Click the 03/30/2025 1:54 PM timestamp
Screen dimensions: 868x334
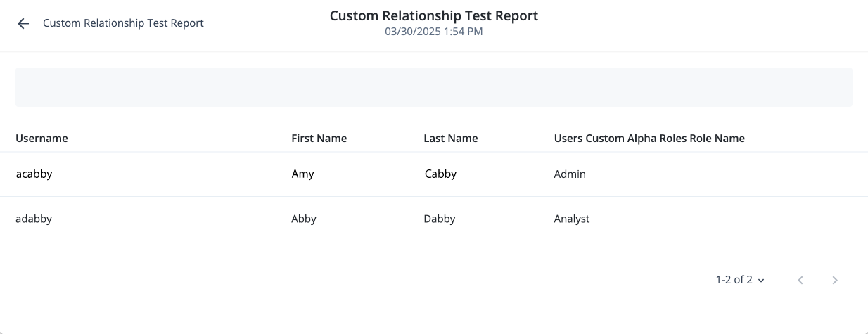pyautogui.click(x=433, y=32)
